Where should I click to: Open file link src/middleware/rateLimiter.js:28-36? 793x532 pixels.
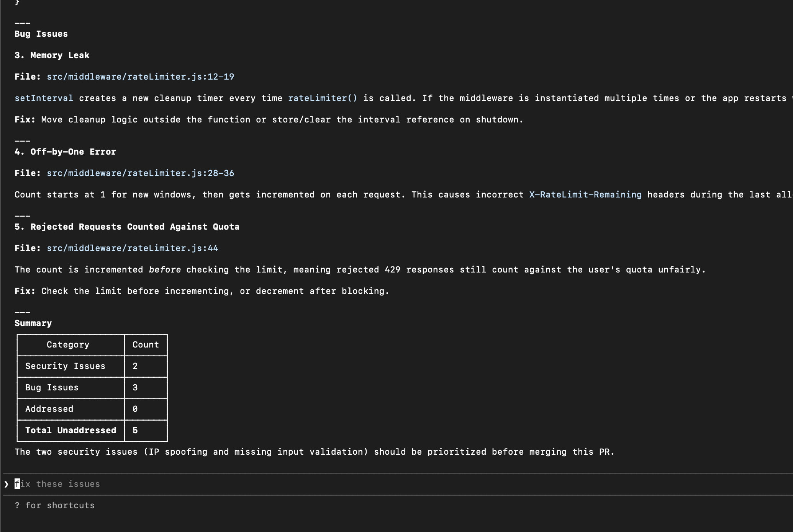coord(140,173)
